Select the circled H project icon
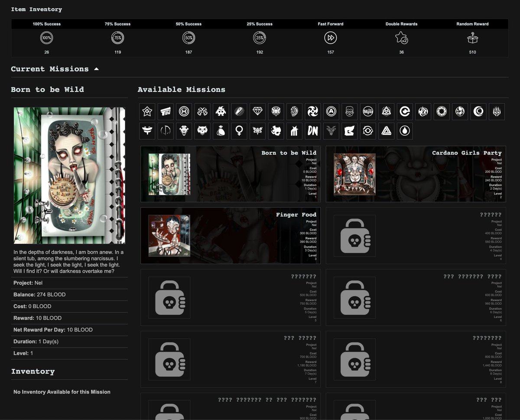Viewport: 520px width, 420px height. 184,112
